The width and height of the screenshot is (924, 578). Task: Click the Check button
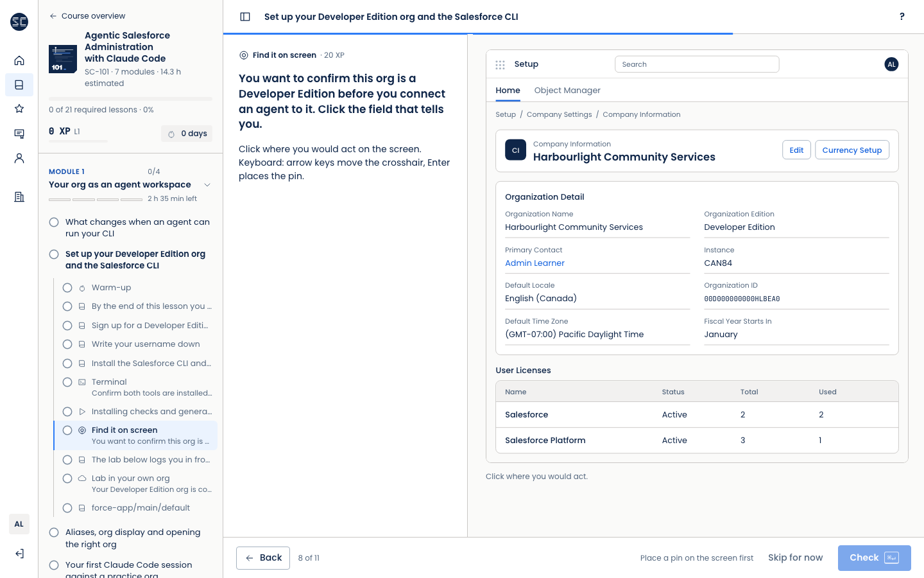[874, 558]
